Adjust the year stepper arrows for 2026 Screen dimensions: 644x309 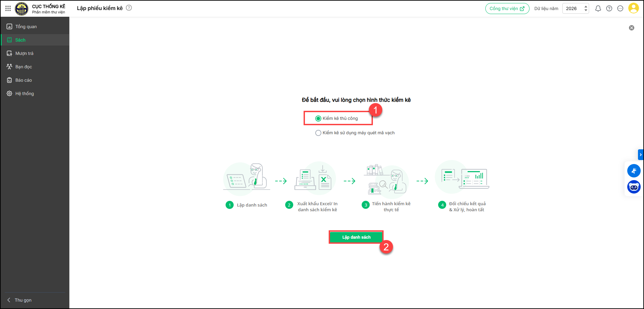[586, 9]
